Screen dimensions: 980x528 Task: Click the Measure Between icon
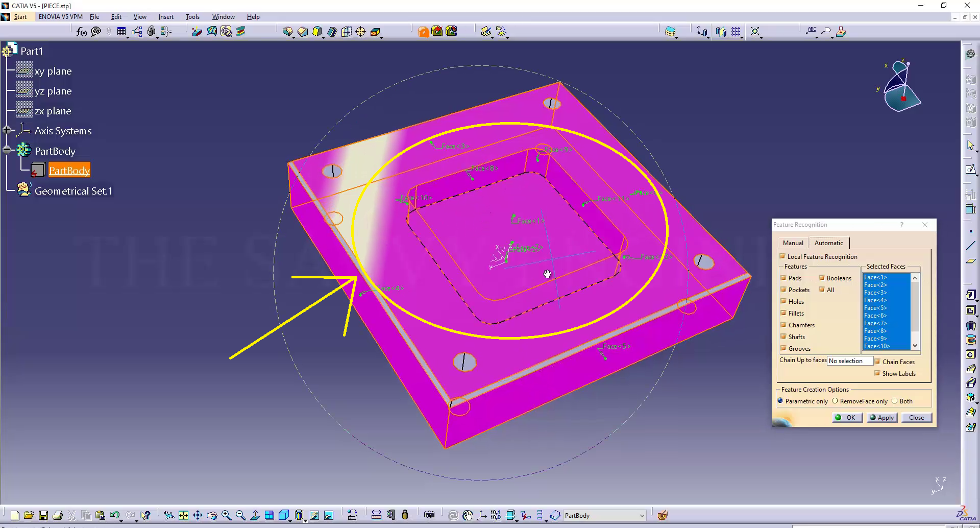(376, 515)
